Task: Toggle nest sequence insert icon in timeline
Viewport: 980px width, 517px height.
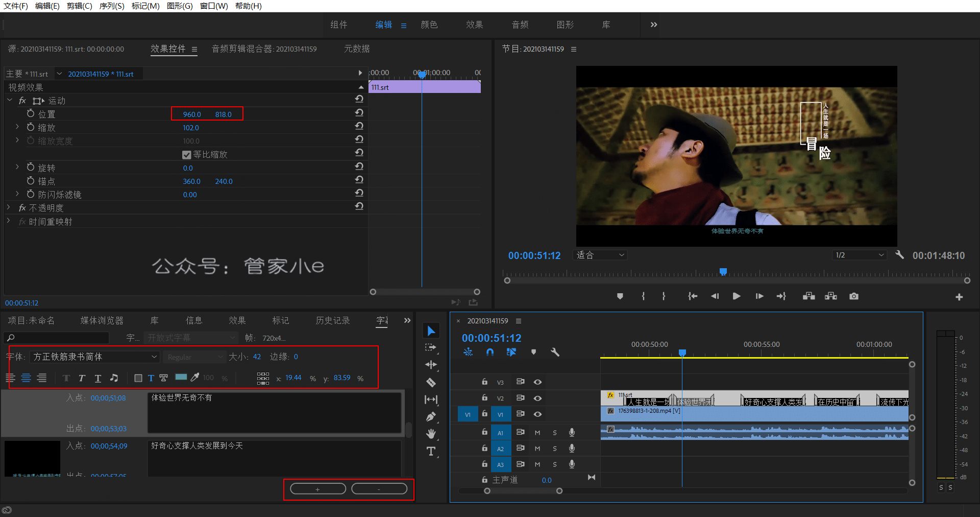Action: [468, 352]
